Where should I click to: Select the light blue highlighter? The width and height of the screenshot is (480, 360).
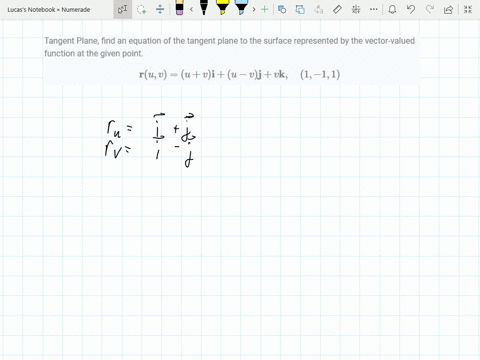[241, 8]
